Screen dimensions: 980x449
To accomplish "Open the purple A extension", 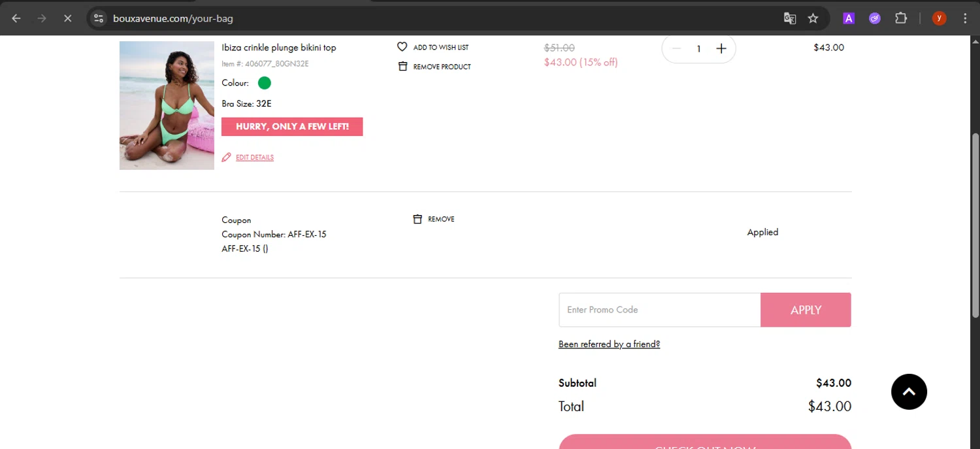I will click(849, 18).
